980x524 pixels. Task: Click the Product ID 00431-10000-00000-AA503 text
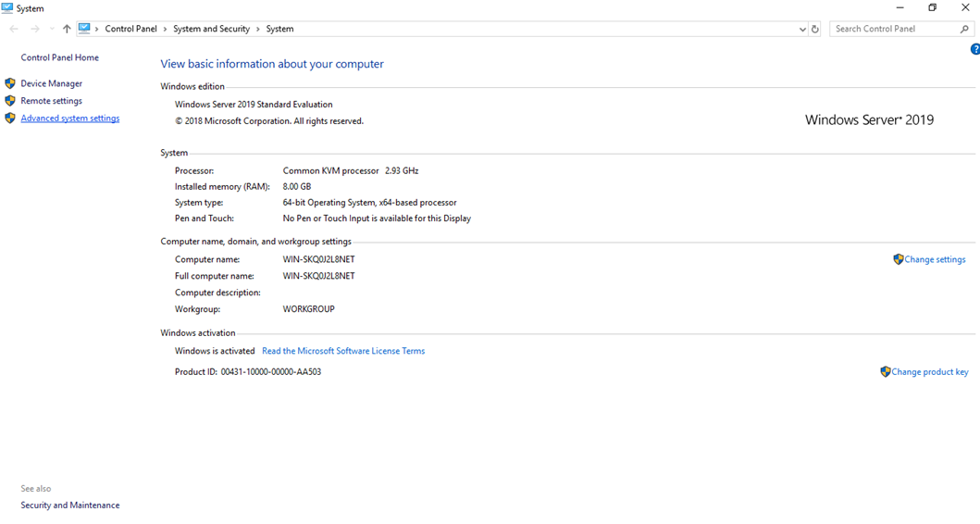(248, 371)
